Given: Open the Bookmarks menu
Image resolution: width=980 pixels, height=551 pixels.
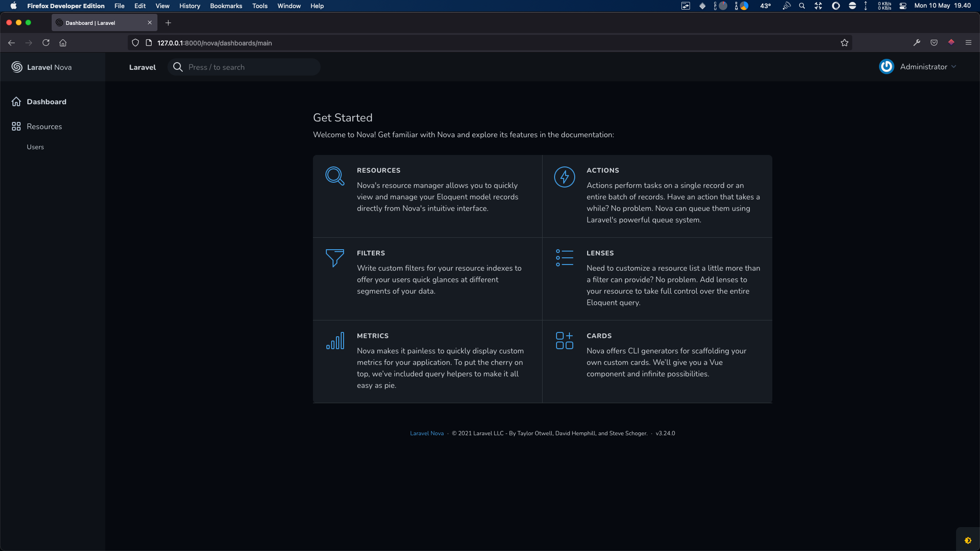Looking at the screenshot, I should (x=226, y=6).
